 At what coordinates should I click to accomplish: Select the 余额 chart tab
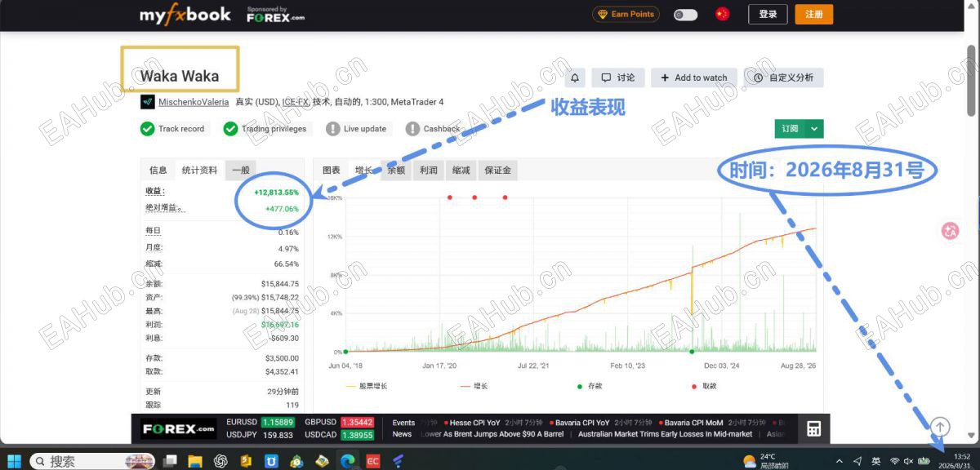point(396,170)
